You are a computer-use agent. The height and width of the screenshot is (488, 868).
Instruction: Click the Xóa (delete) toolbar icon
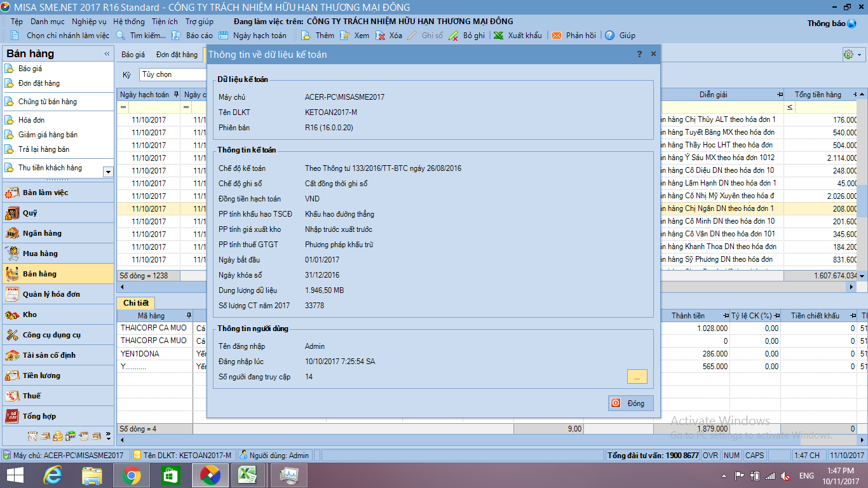click(x=380, y=36)
